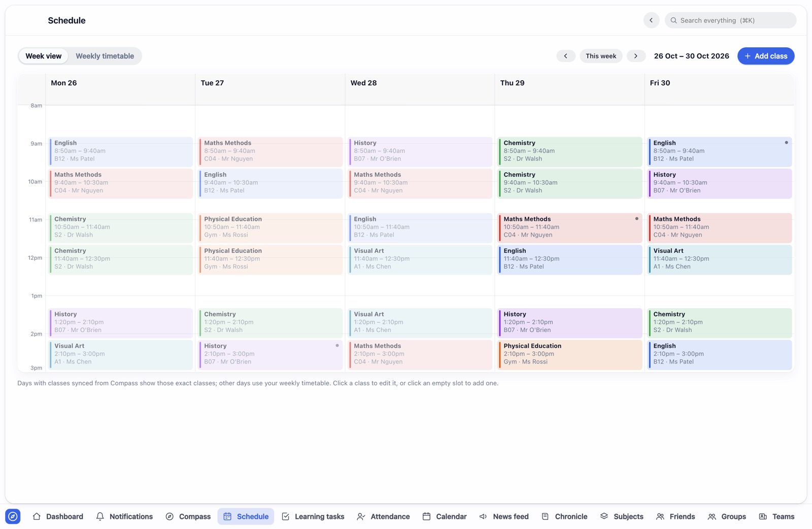812x529 pixels.
Task: Open Notifications bell icon
Action: 100,516
